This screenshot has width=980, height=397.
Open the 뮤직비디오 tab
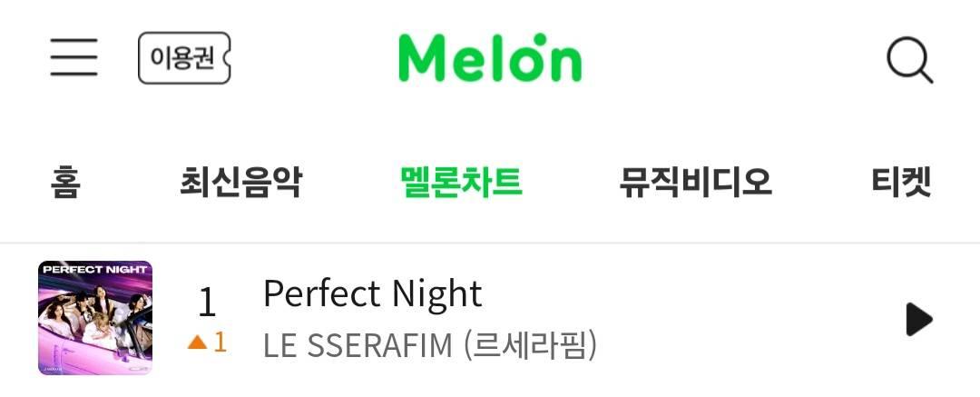pyautogui.click(x=696, y=183)
